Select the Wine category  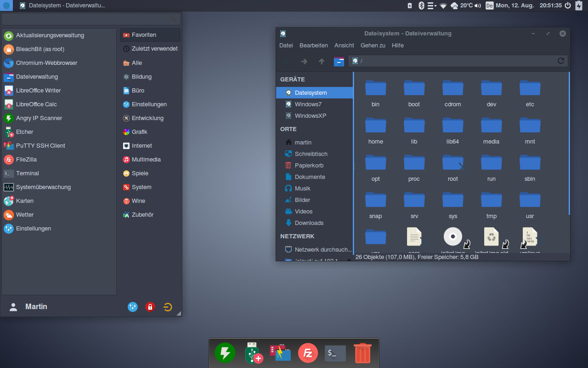[x=150, y=201]
